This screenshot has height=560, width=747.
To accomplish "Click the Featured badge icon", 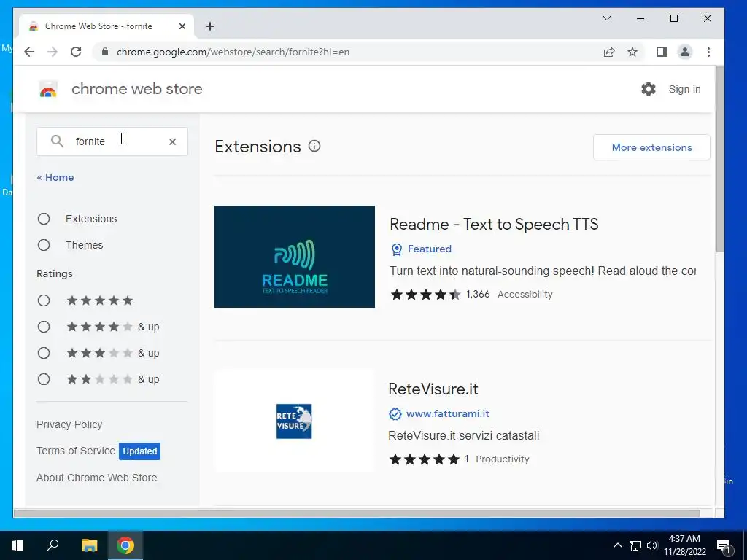I will click(396, 249).
